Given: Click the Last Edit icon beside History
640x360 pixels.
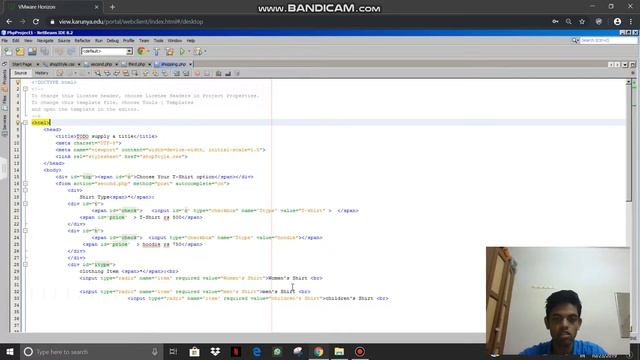Looking at the screenshot, I should click(60, 73).
